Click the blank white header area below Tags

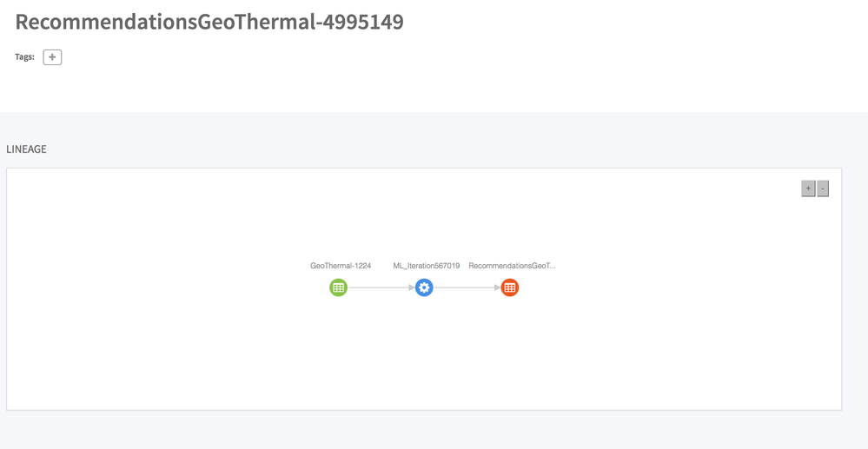(x=434, y=91)
